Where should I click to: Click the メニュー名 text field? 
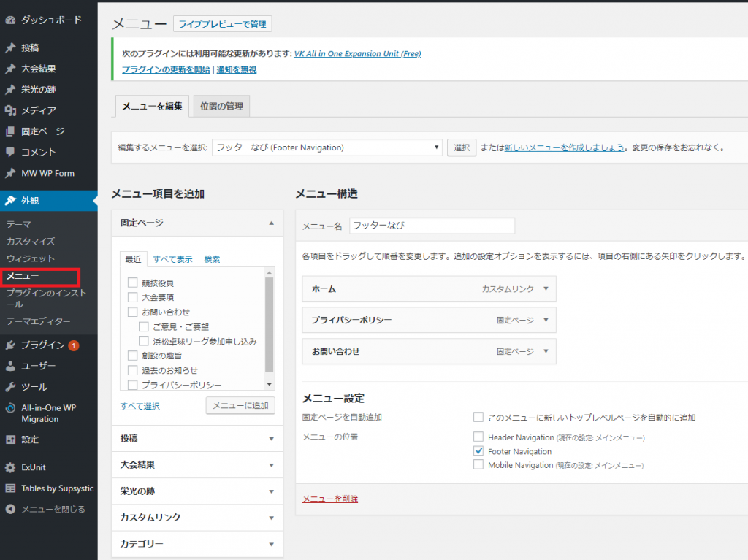coord(432,226)
